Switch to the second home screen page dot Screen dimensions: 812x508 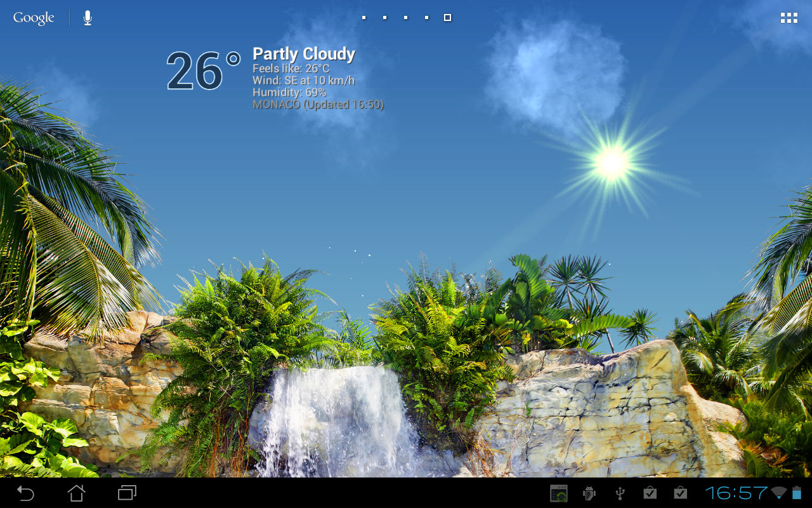coord(384,18)
